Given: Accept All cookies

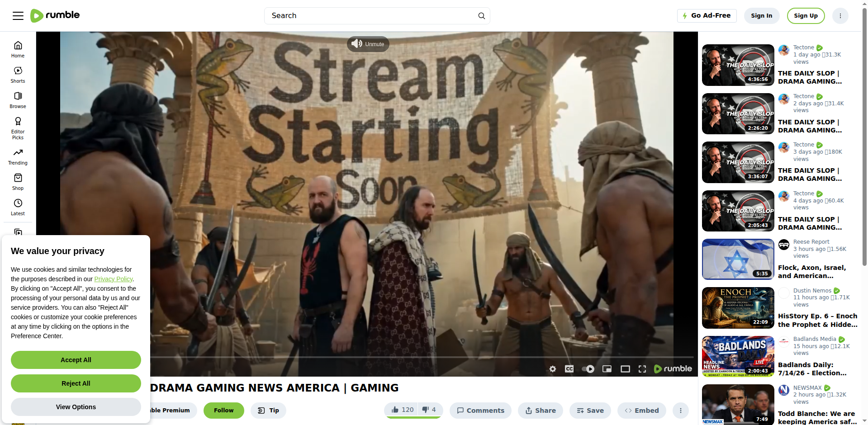Looking at the screenshot, I should tap(76, 360).
